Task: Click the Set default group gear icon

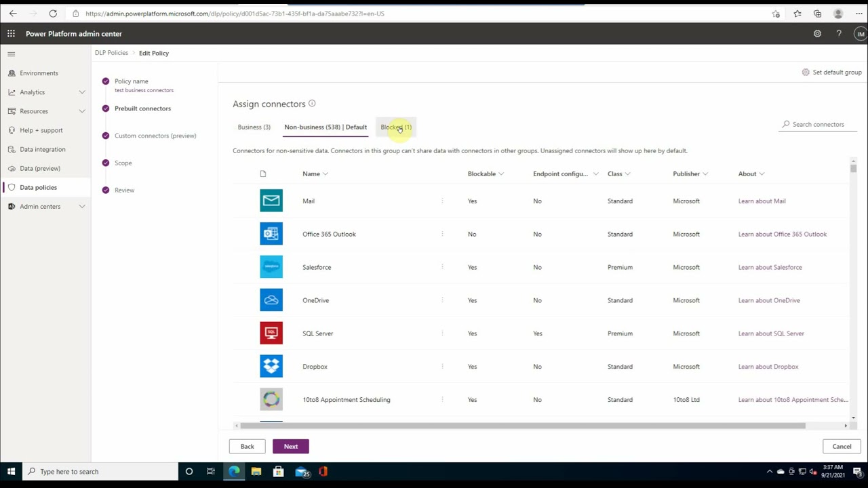Action: click(806, 73)
